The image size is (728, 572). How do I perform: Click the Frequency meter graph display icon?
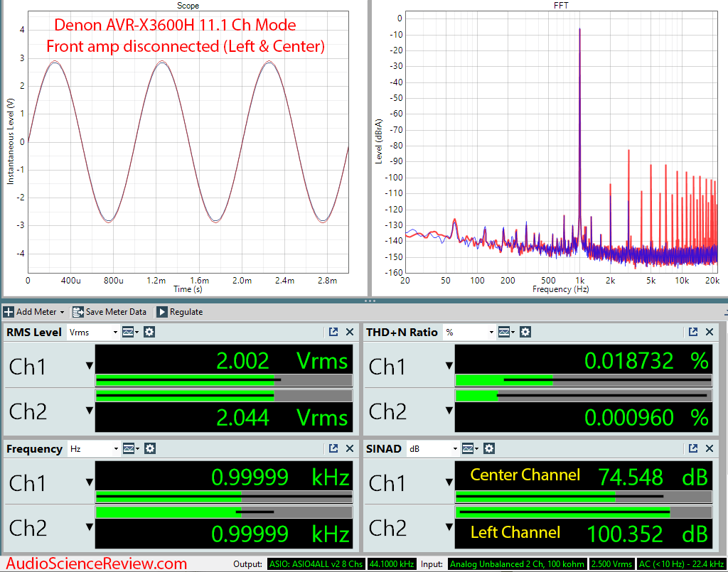click(x=130, y=448)
